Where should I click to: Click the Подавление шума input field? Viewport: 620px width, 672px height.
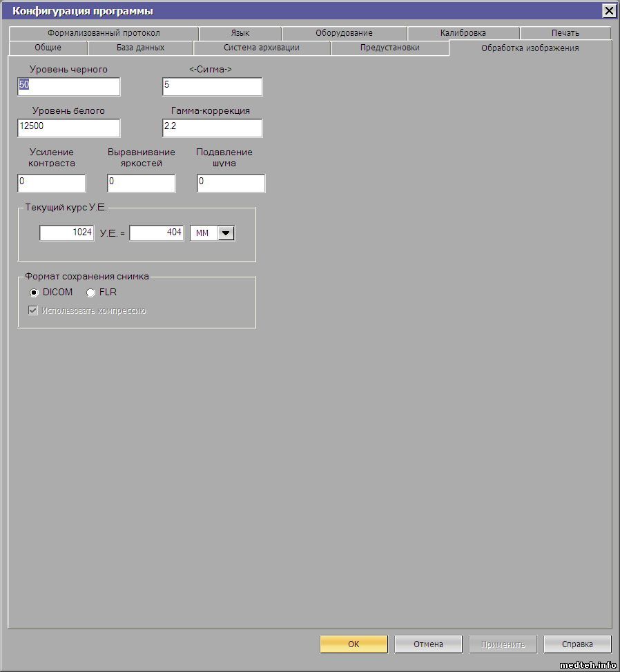tap(231, 183)
